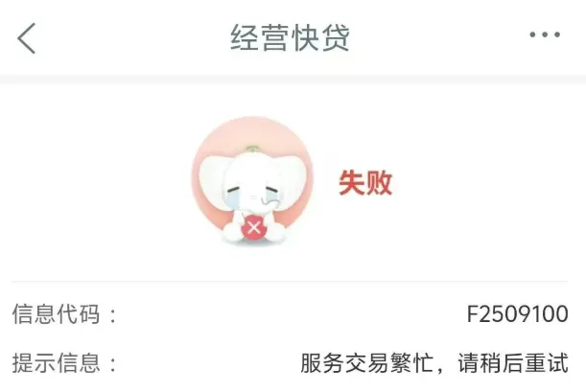Viewport: 586px width, 392px height.
Task: Click the 提示信息 label
Action: coord(56,362)
